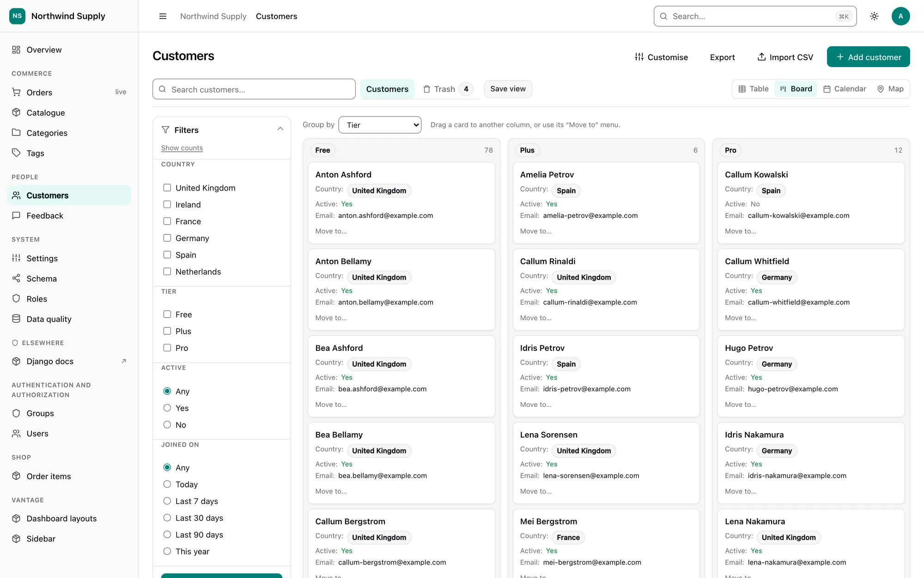Focus the global Search box
This screenshot has width=924, height=578.
[755, 16]
